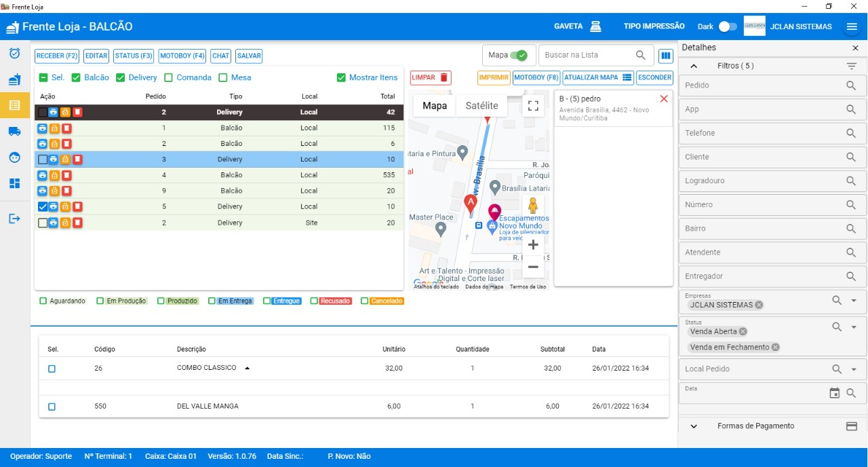Expand the Formas de Pagamento section
Screen dimensions: 868x467
point(694,426)
